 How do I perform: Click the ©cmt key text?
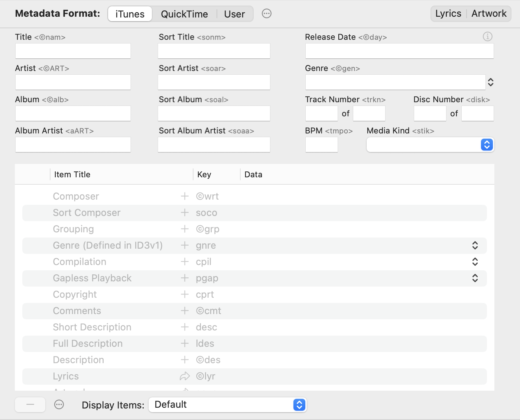208,311
